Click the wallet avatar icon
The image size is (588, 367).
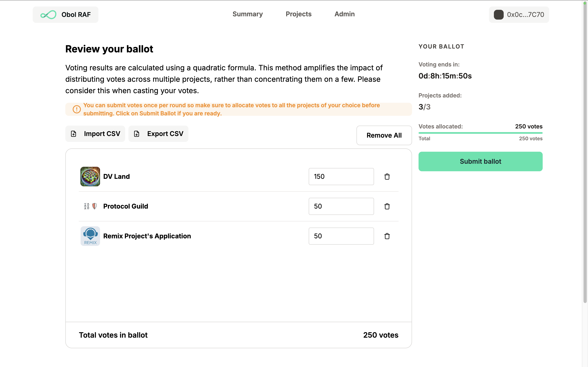tap(498, 14)
